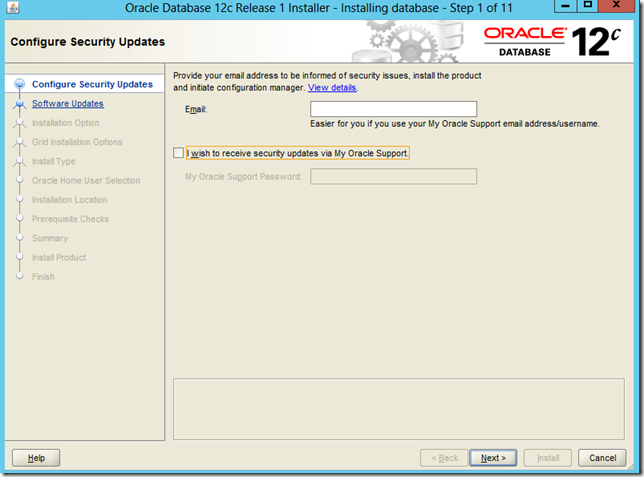The width and height of the screenshot is (644, 477).
Task: Proceed with the Next button
Action: [493, 458]
